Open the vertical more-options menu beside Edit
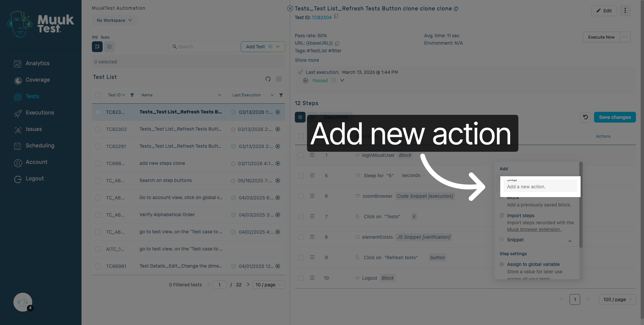Image resolution: width=644 pixels, height=325 pixels. (625, 11)
